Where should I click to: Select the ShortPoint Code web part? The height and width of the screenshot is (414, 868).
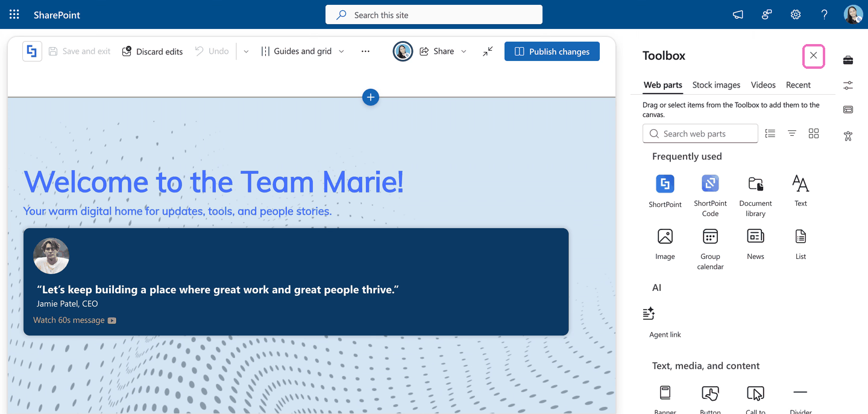[710, 195]
